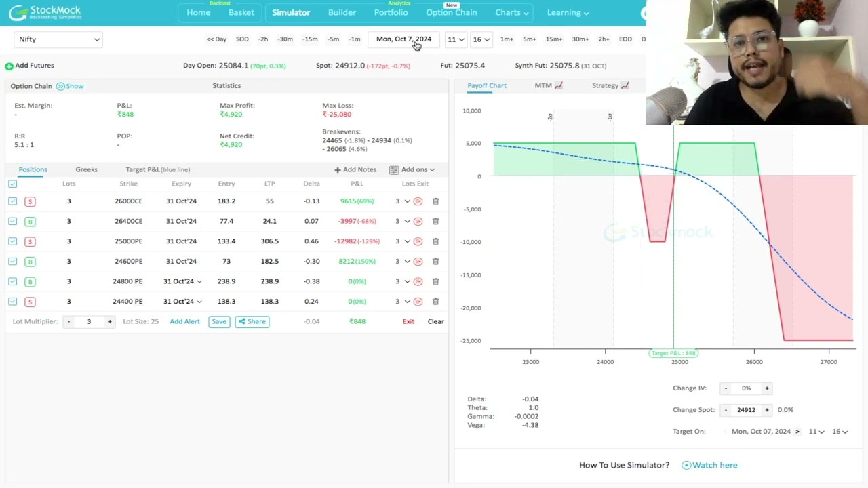The width and height of the screenshot is (868, 488).
Task: Click Add Alert link
Action: click(184, 321)
